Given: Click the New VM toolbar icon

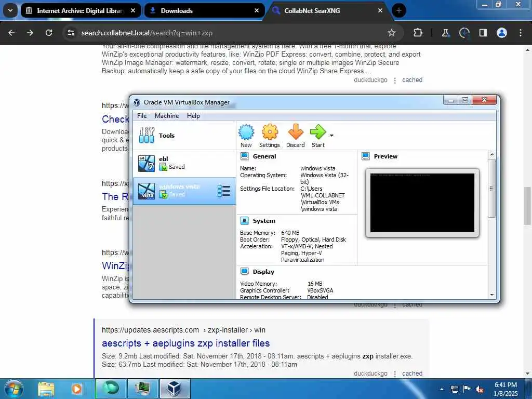Looking at the screenshot, I should pyautogui.click(x=246, y=136).
